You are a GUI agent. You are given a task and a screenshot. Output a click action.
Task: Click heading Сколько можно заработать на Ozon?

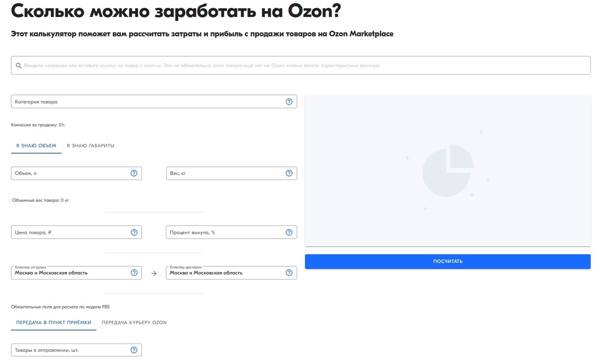click(176, 11)
